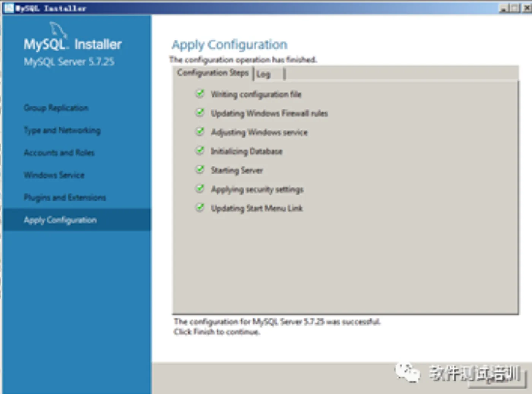
Task: Select the Windows Service sidebar step
Action: (x=54, y=175)
